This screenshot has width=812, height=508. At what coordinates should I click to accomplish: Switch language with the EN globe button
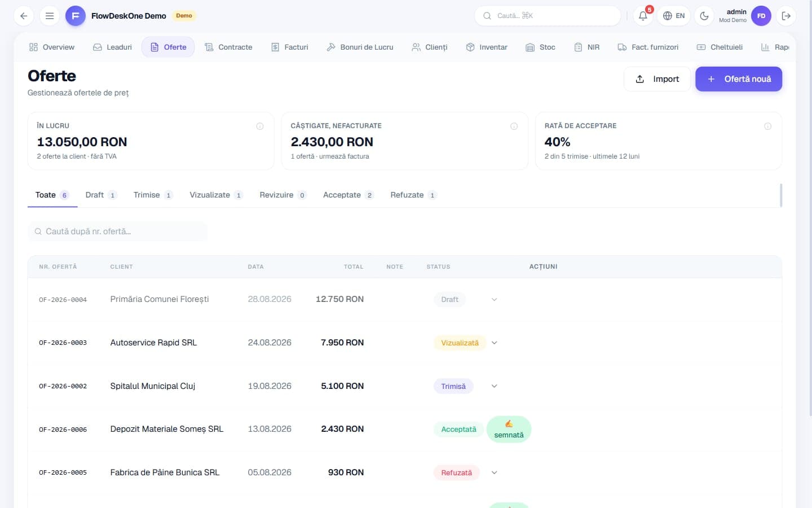point(674,16)
